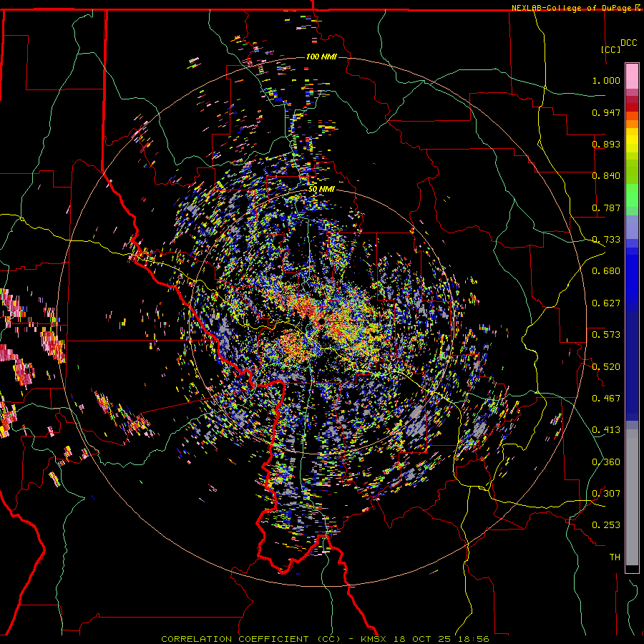Select the 0.307 scale value
The height and width of the screenshot is (644, 644).
(606, 494)
